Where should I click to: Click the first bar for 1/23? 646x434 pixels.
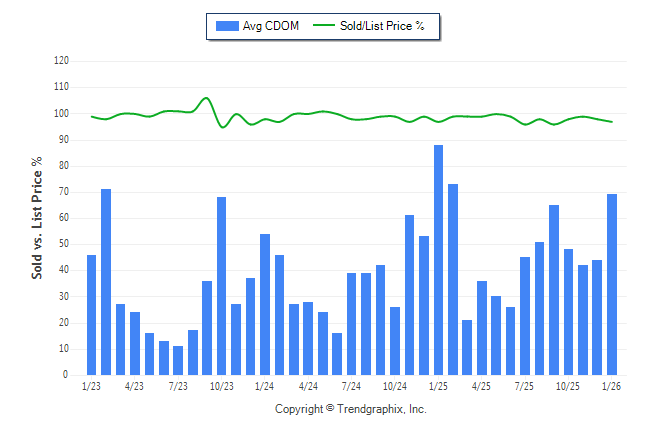tap(92, 315)
